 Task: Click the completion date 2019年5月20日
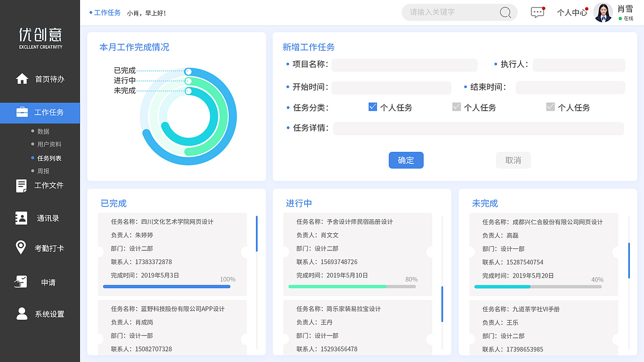pos(533,276)
